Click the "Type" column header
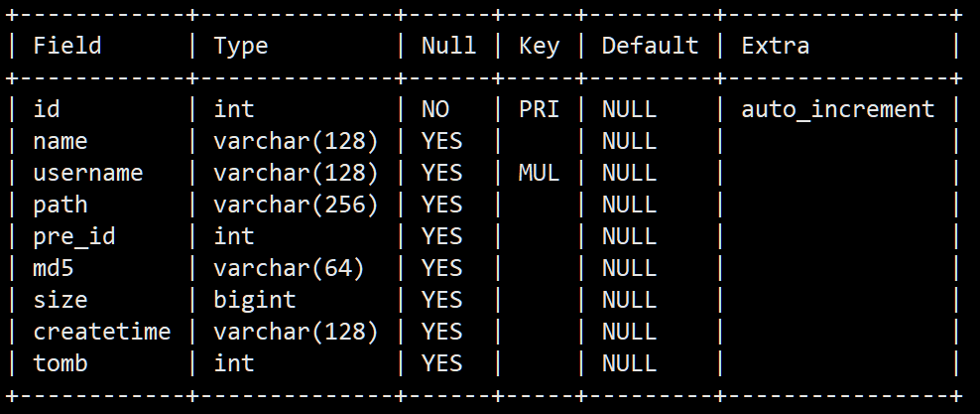Viewport: 980px width, 414px height. coord(241,46)
